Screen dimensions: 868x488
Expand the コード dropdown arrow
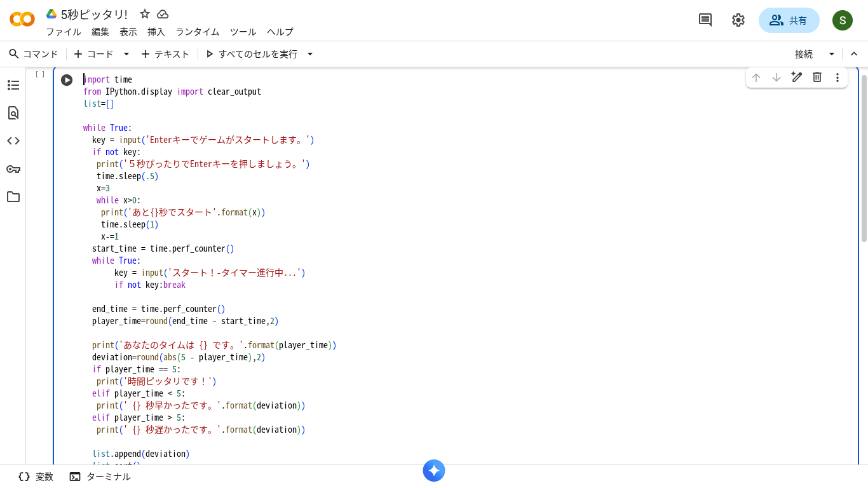pos(126,54)
